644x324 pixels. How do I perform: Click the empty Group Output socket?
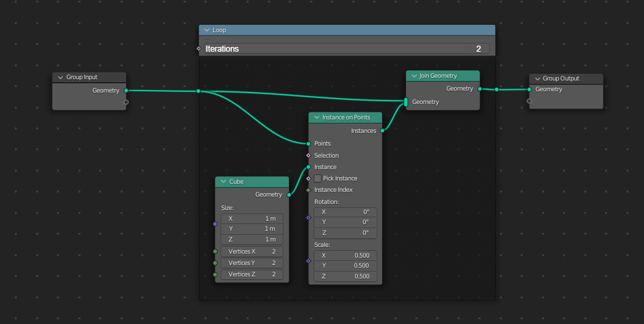point(529,101)
